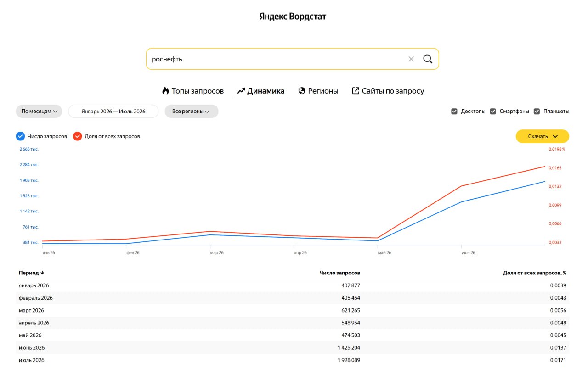The height and width of the screenshot is (374, 588).
Task: Click the май 2026 row label
Action: 30,335
